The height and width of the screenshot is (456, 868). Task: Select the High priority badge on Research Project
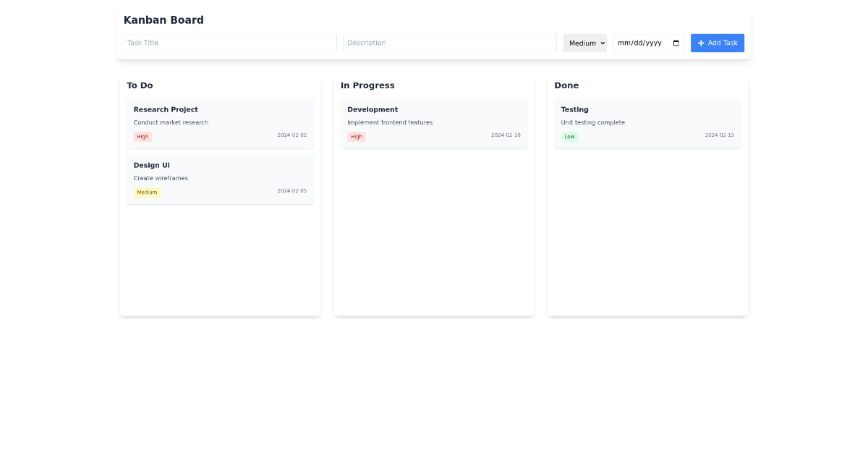[x=142, y=136]
